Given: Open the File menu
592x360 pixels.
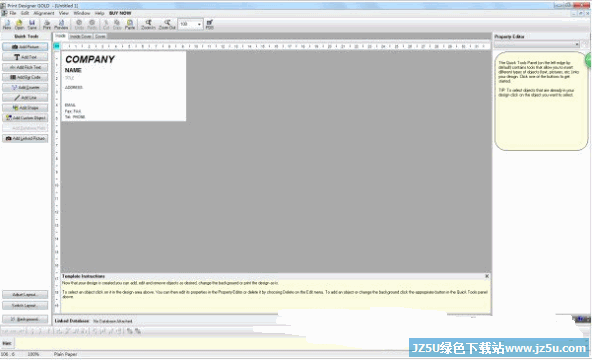Looking at the screenshot, I should [12, 13].
